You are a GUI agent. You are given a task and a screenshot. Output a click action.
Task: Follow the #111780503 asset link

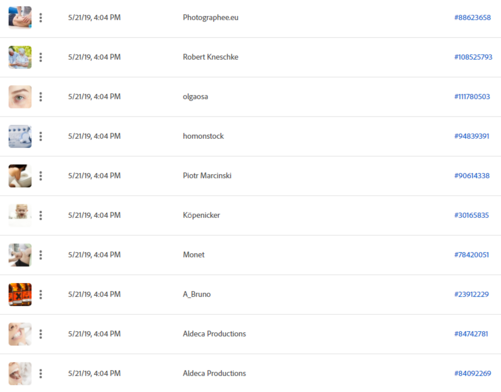(472, 97)
